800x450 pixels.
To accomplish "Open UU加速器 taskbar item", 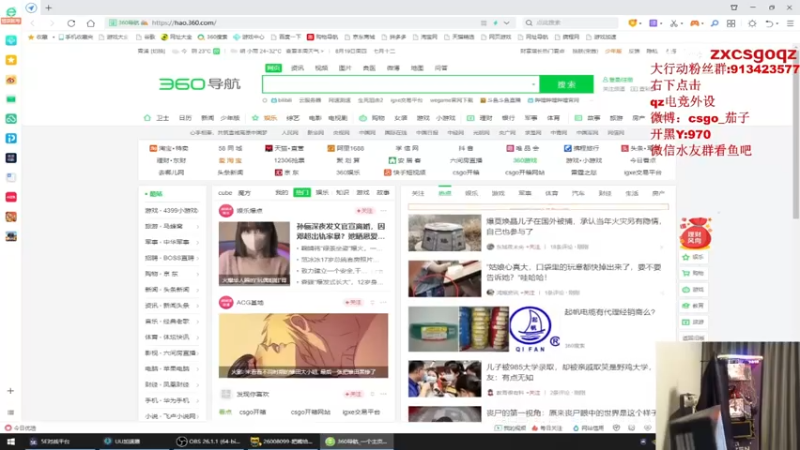I will tap(122, 441).
